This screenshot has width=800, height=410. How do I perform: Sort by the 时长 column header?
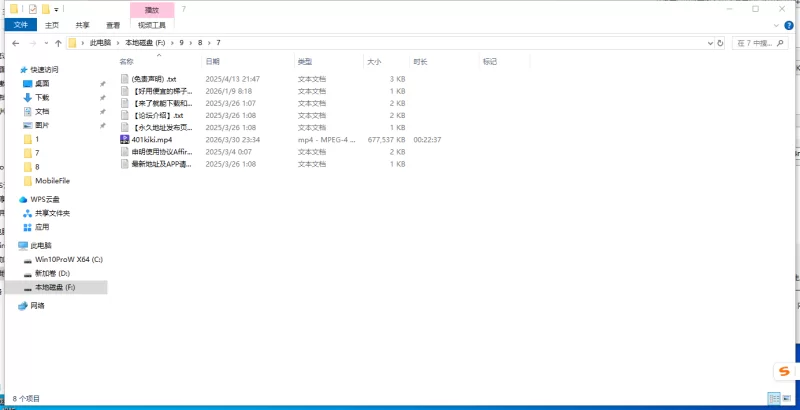click(x=420, y=62)
